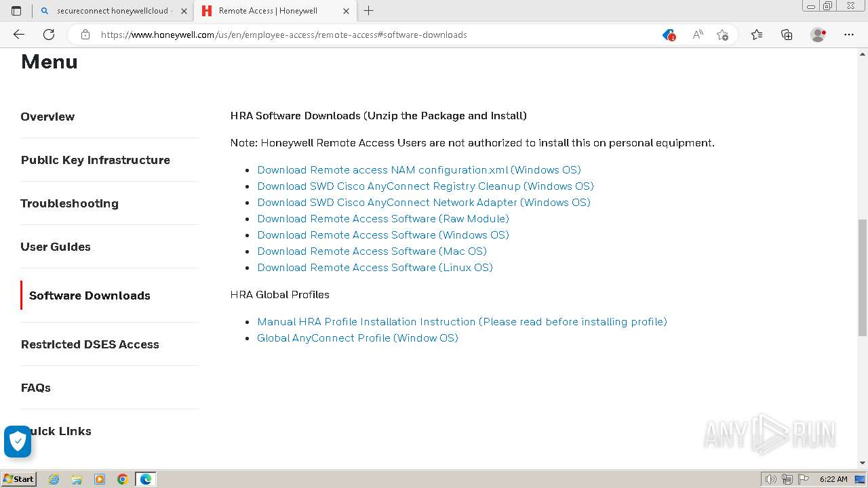Click the volume speaker tray icon

pos(771,479)
